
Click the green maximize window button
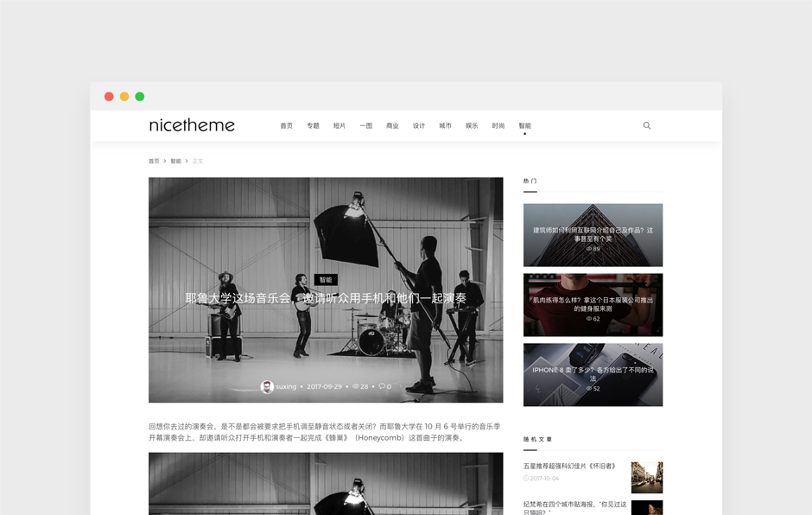[140, 97]
